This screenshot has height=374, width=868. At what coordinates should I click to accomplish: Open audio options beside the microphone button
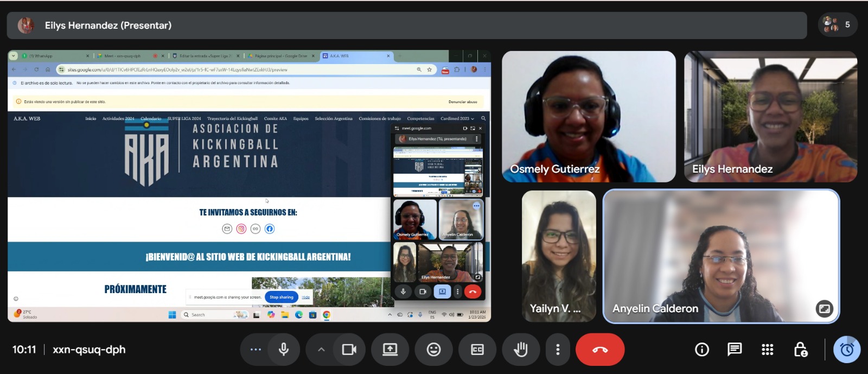pyautogui.click(x=256, y=350)
